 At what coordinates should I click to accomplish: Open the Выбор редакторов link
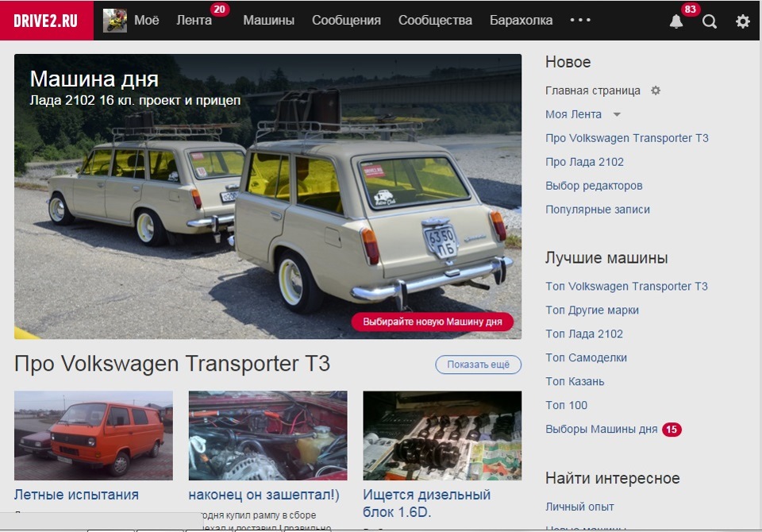tap(594, 186)
